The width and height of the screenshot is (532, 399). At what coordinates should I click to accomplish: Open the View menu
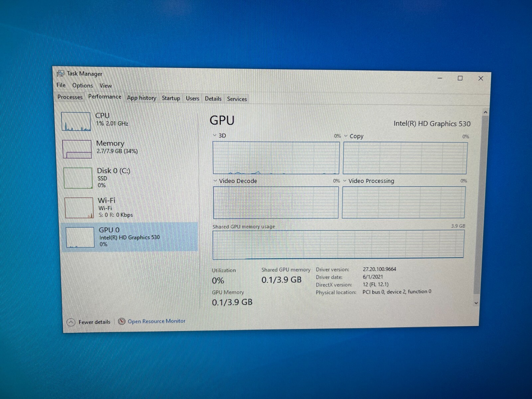point(105,86)
